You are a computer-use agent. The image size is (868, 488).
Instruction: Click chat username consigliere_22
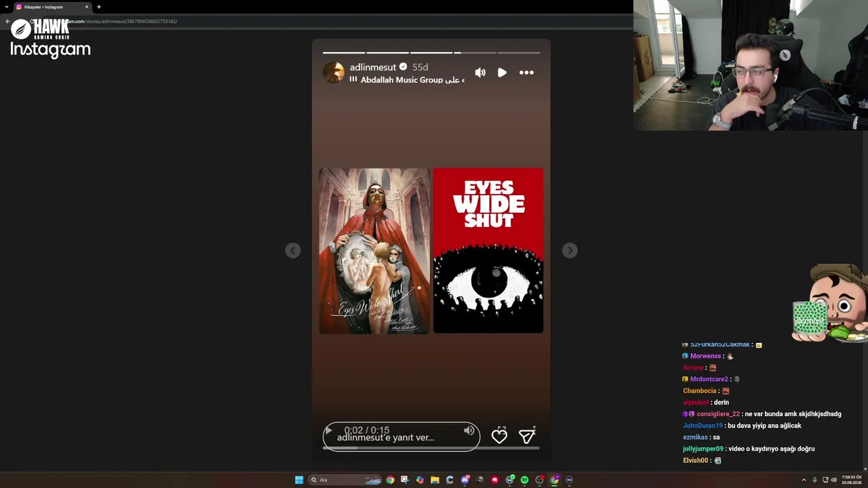pos(718,414)
